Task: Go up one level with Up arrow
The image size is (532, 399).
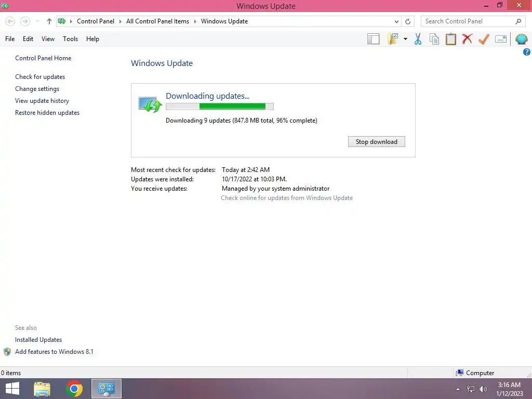Action: [49, 21]
